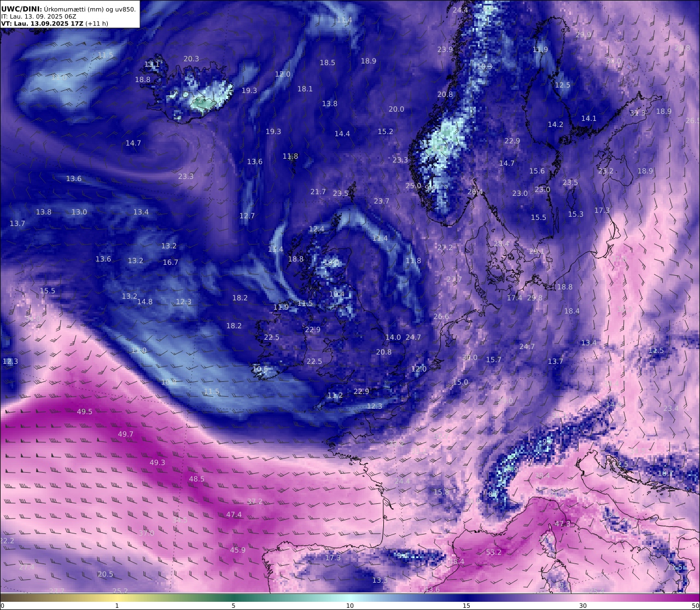Select the 18.1 value label
The width and height of the screenshot is (700, 610).
[x=305, y=89]
